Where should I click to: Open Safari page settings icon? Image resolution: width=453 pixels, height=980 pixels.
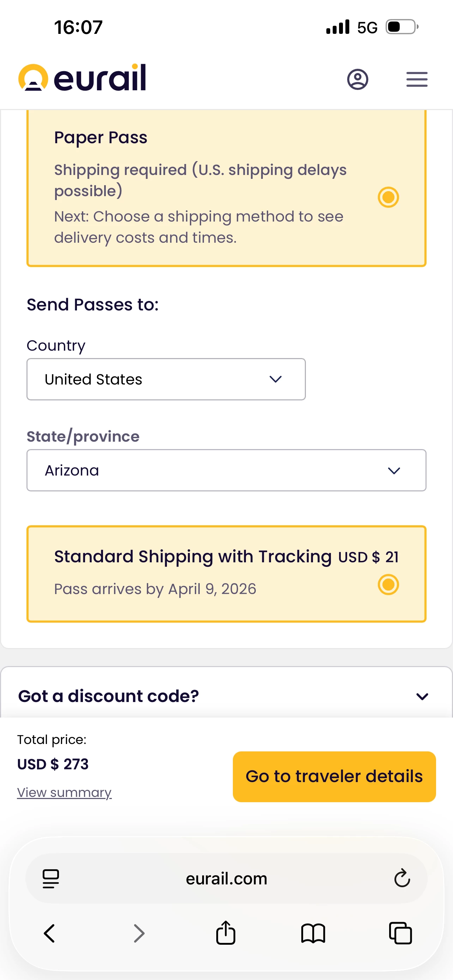[x=51, y=878]
